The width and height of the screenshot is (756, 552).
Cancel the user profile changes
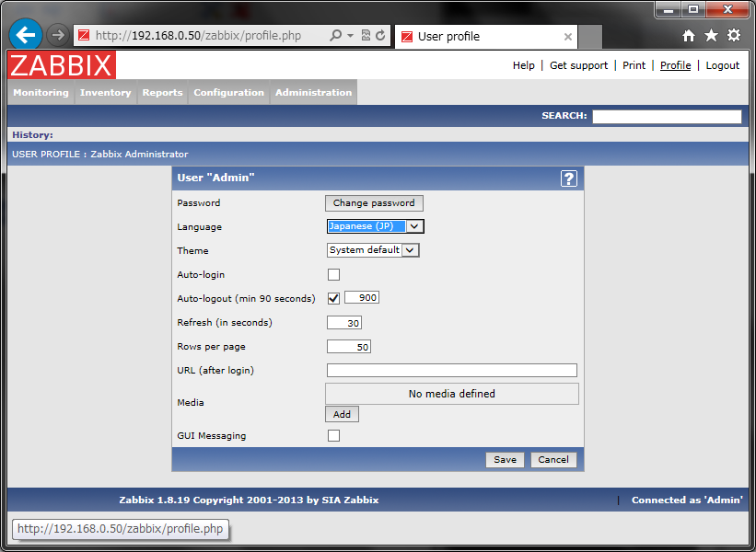553,459
